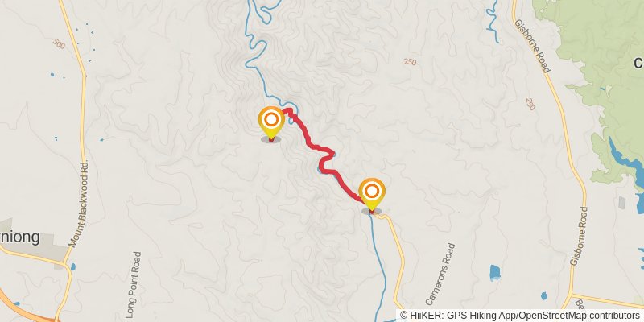Click the Long Point Road label

tap(134, 285)
